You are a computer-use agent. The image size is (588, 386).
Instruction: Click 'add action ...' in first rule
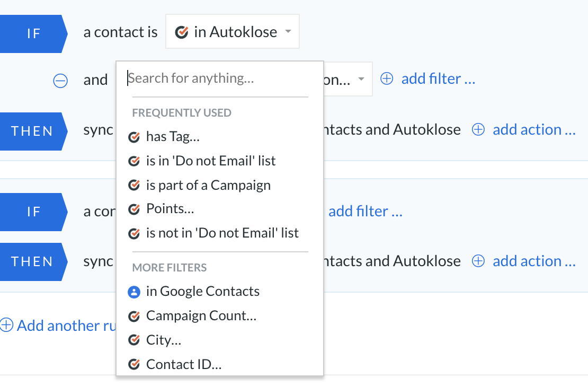pyautogui.click(x=534, y=129)
